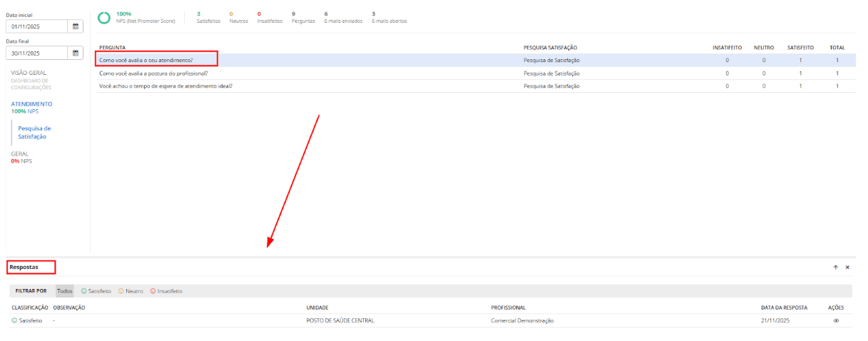
Task: Filter responses by Neutro
Action: click(x=131, y=291)
